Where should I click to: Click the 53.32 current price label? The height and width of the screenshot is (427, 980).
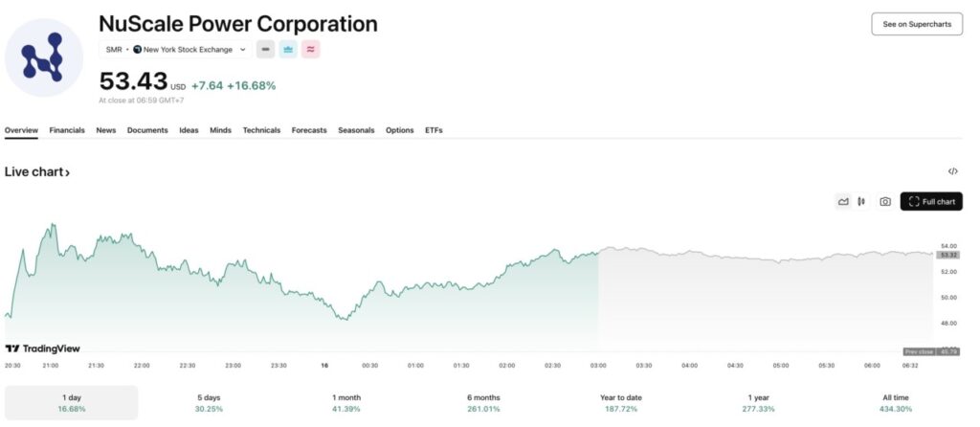point(948,255)
